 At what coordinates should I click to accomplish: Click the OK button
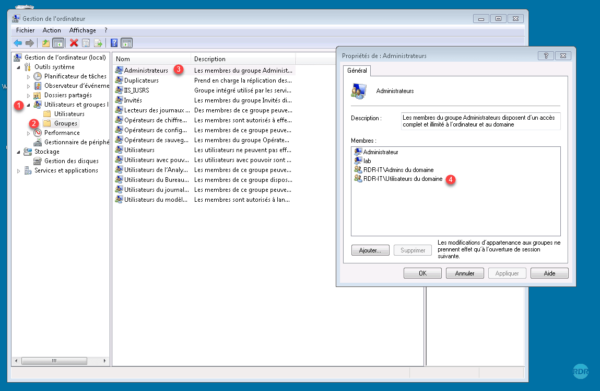[x=422, y=273]
